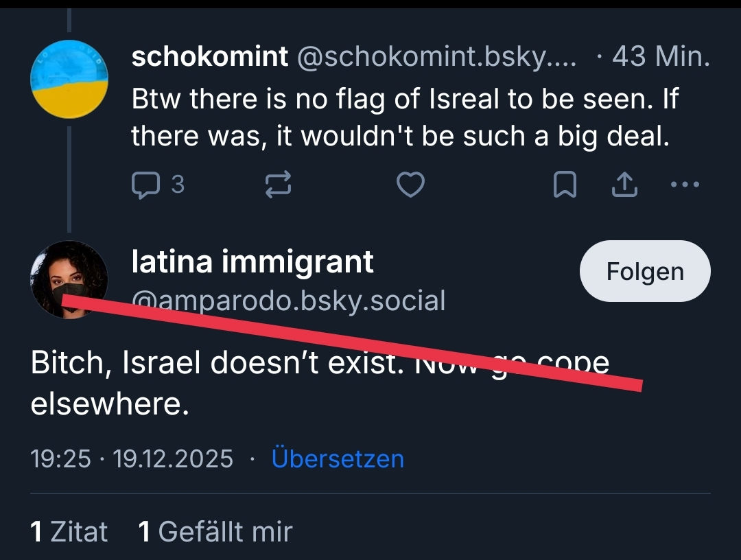Share schokomint's post via share icon
741x560 pixels.
tap(624, 184)
